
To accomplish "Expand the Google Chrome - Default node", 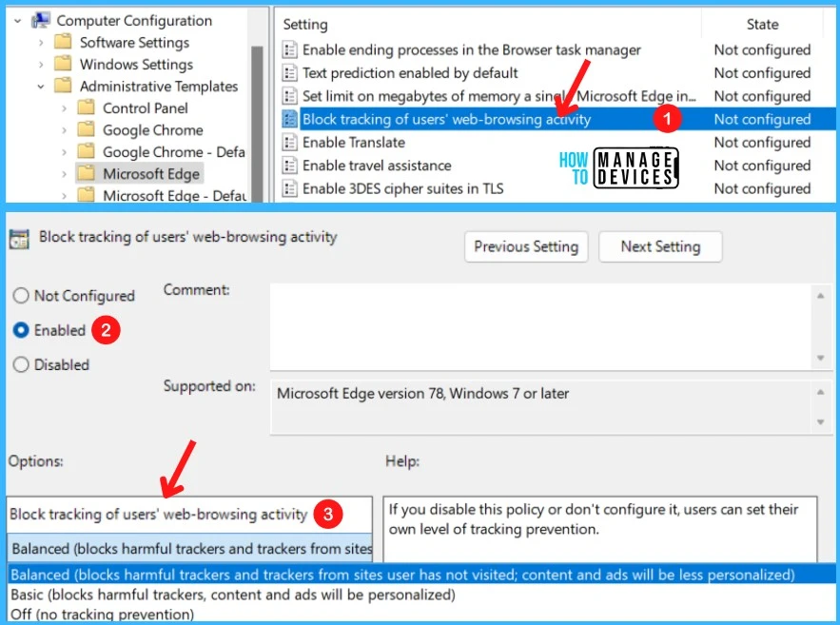I will point(65,152).
